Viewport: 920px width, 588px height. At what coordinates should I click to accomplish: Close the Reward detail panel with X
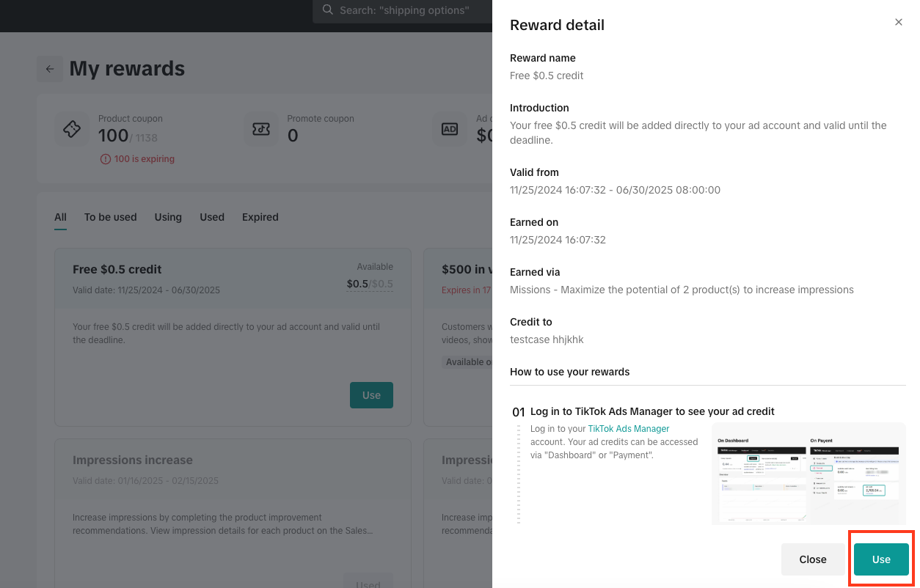click(x=899, y=23)
